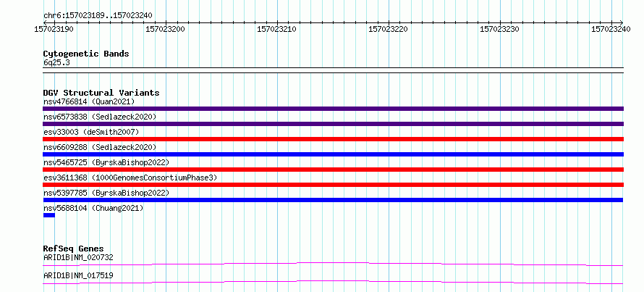644x292 pixels.
Task: Select the purple bar under nsv6573838
Action: click(x=333, y=124)
